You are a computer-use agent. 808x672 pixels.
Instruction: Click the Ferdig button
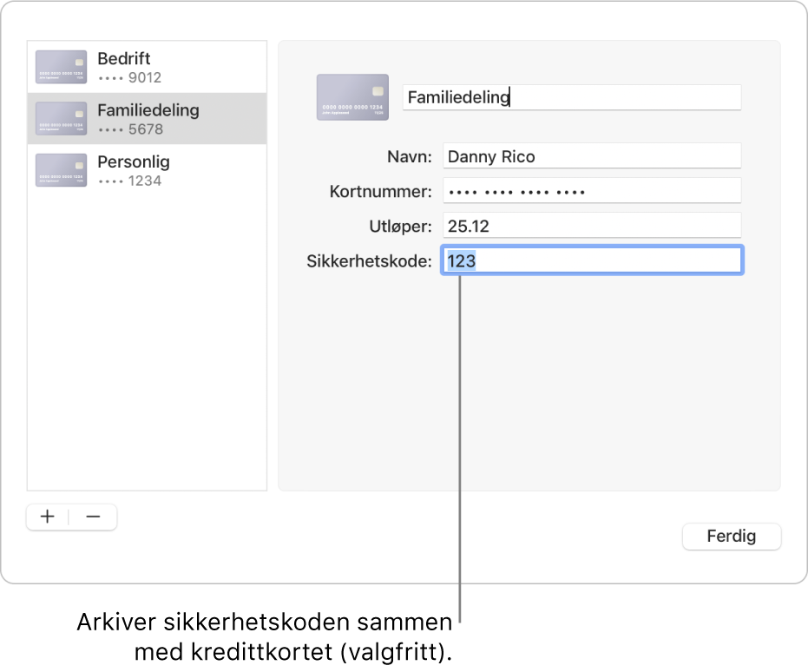[x=732, y=537]
